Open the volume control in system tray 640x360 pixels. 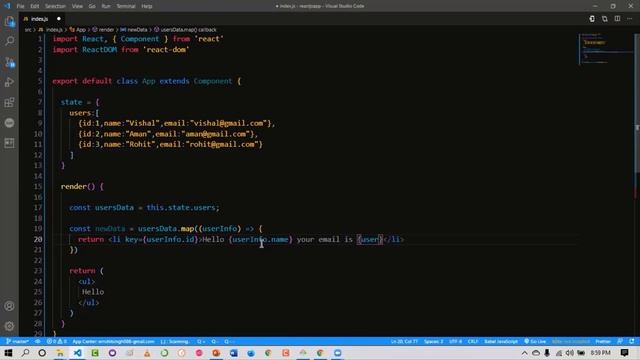pos(569,353)
